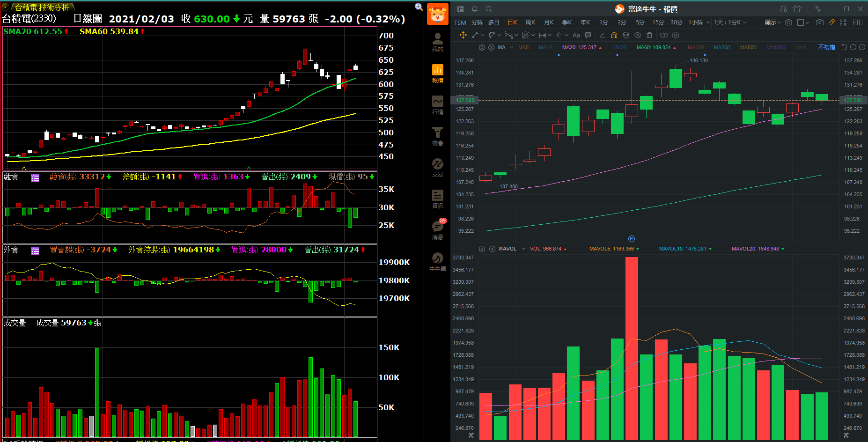Expand the 1小時 interval dropdown arrow
868x442 pixels.
708,22
